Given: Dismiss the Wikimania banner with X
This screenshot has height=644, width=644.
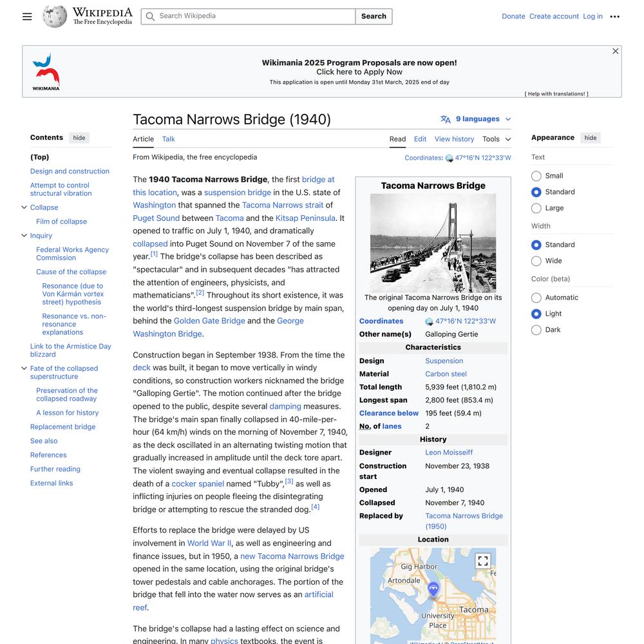Looking at the screenshot, I should [615, 51].
